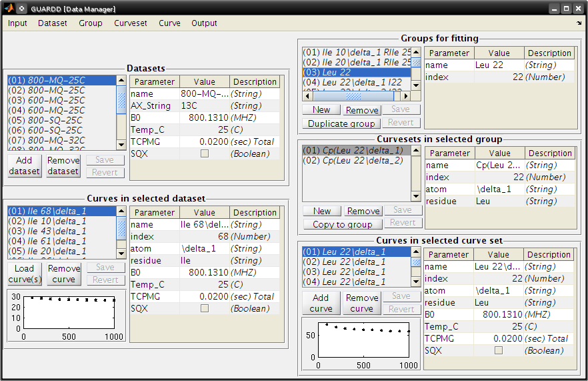This screenshot has height=381, width=588.
Task: Open the Dataset menu
Action: 53,23
